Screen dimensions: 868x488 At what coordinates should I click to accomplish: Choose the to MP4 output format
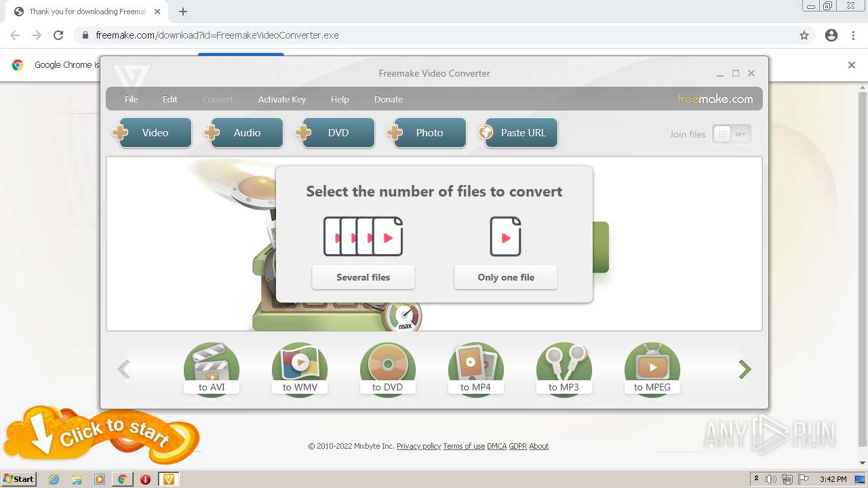tap(476, 369)
